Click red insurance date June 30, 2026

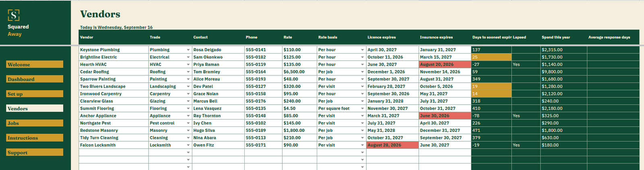(x=445, y=116)
